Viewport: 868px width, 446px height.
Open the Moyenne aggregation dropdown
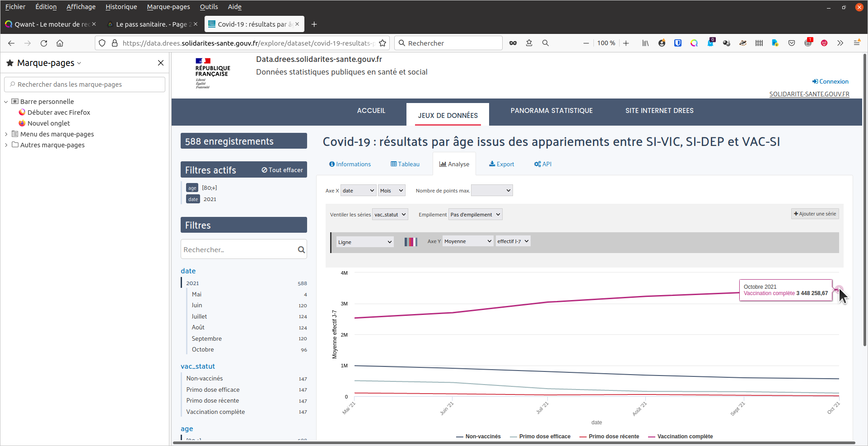[468, 241]
